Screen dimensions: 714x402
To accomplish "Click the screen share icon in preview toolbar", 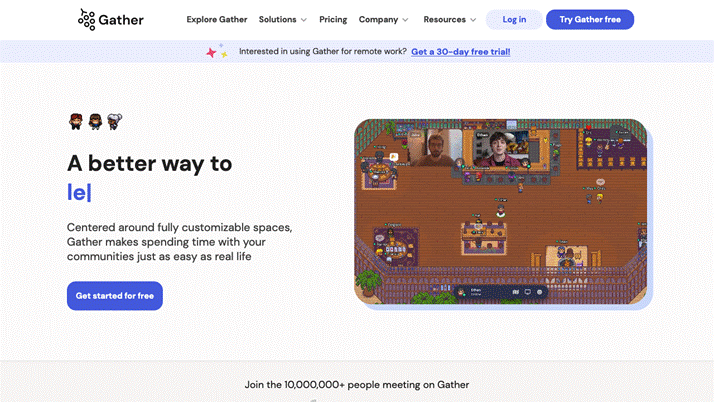I will pos(528,292).
